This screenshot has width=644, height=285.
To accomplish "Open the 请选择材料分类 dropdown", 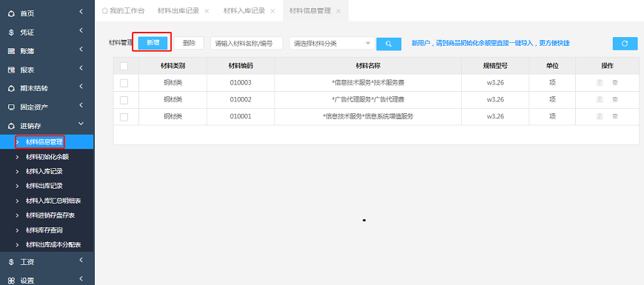I will [332, 43].
